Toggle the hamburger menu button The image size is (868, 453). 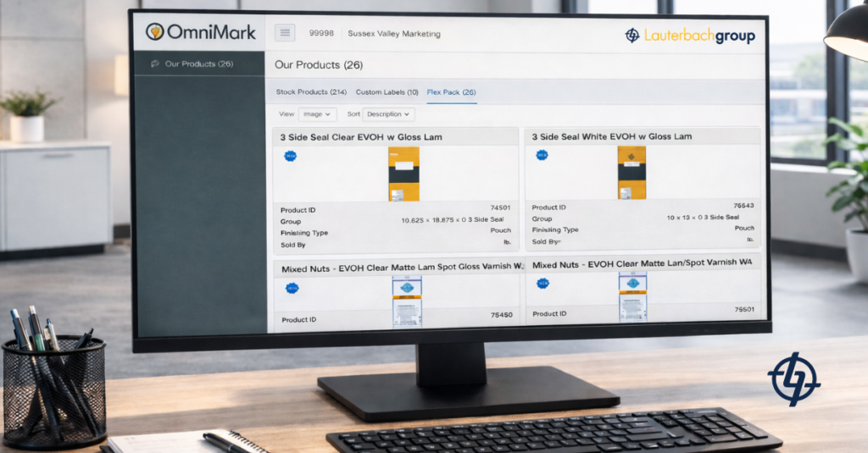[285, 33]
